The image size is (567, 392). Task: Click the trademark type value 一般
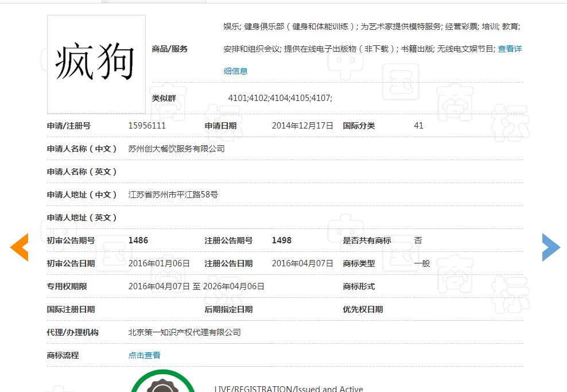tap(421, 263)
